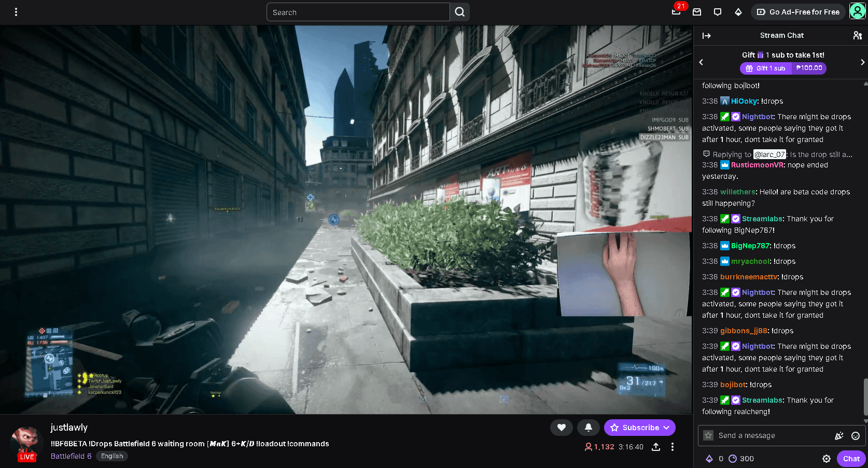Open the notifications inbox with 21 badge

pos(676,11)
